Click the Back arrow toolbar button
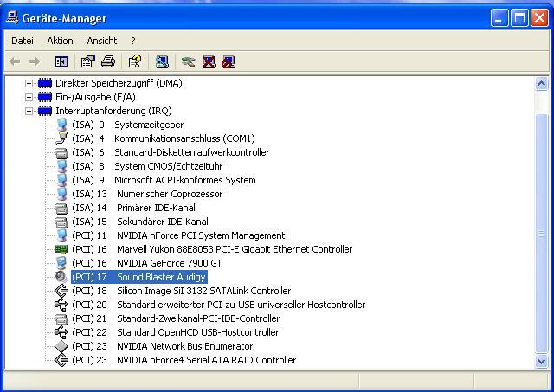Screen dimensions: 554x392 click(x=15, y=61)
